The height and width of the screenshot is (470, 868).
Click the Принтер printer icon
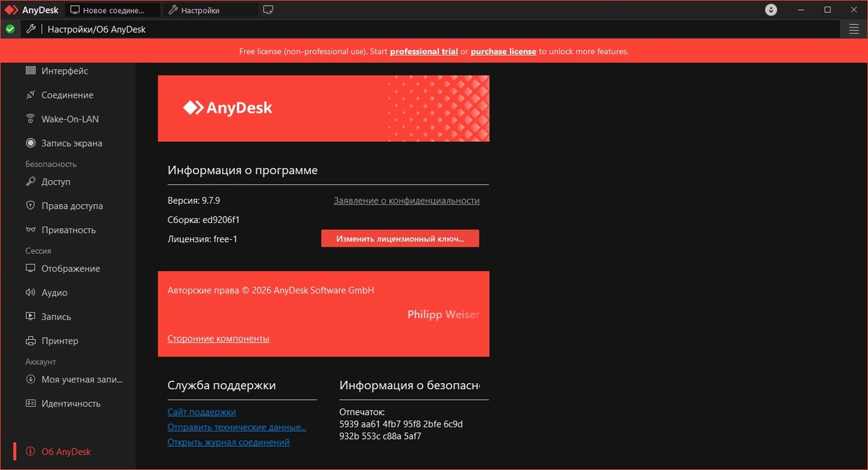point(30,341)
